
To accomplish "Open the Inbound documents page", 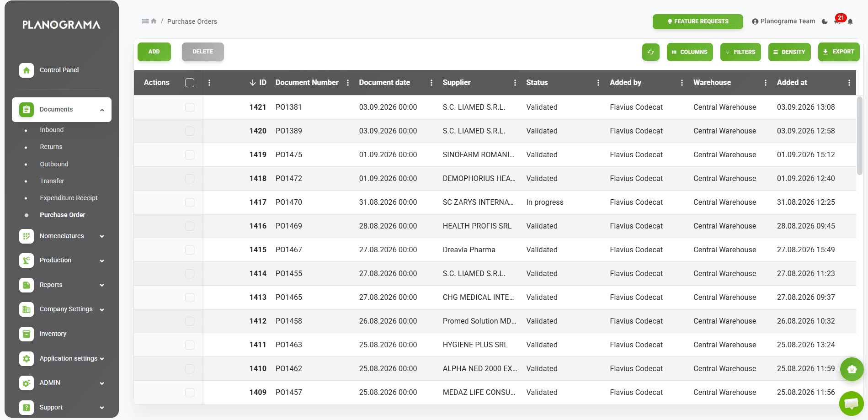I will pos(52,130).
